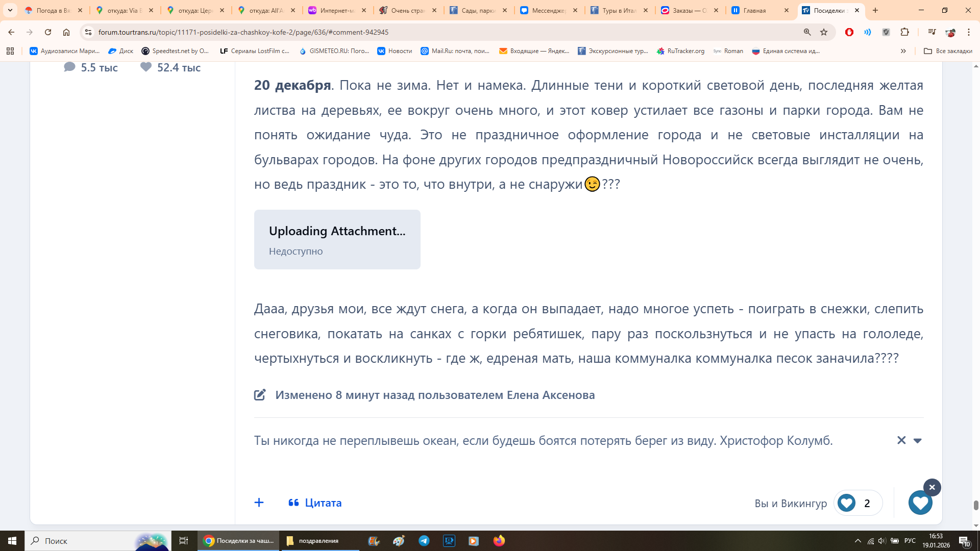Open the Chrome extensions puzzle icon
Screen dimensions: 980x551
click(x=904, y=32)
